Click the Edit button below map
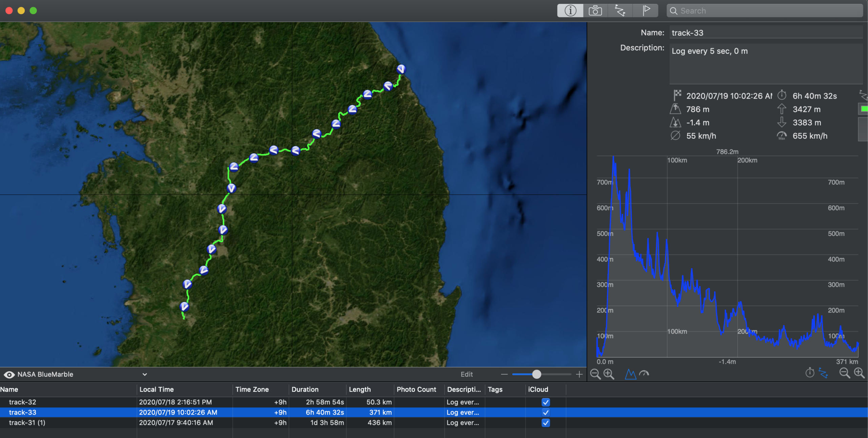This screenshot has height=438, width=868. (x=467, y=374)
